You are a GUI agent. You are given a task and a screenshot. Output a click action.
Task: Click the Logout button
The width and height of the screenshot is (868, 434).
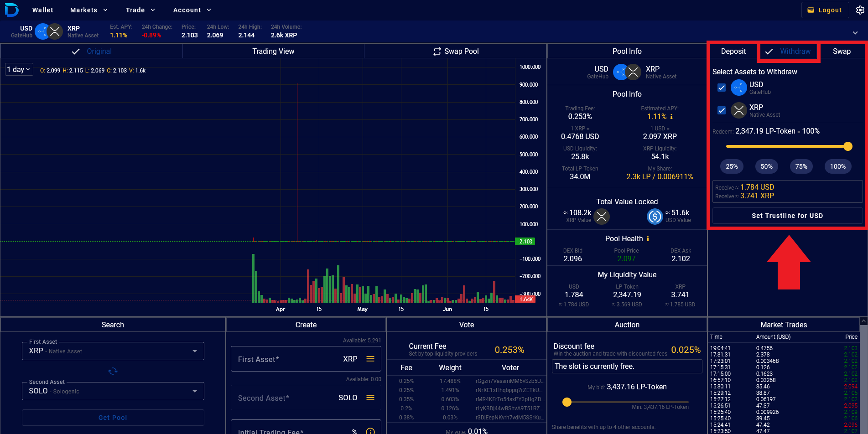coord(825,10)
